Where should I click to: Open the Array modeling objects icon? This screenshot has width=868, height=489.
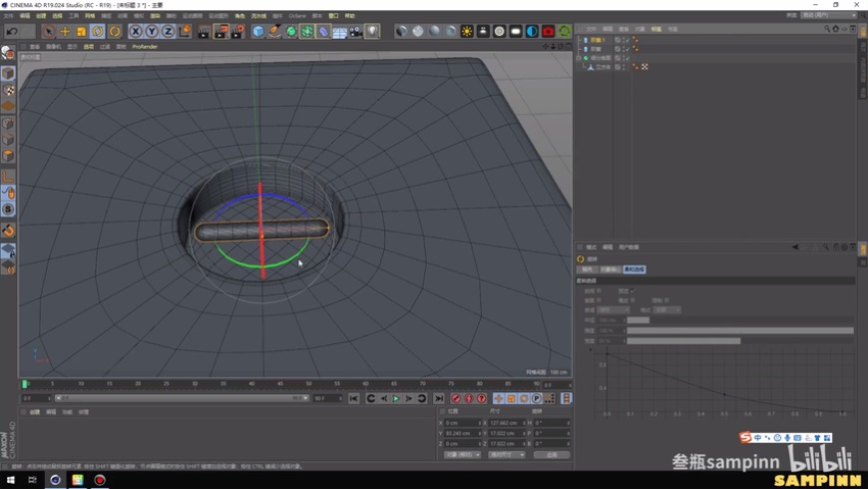306,32
